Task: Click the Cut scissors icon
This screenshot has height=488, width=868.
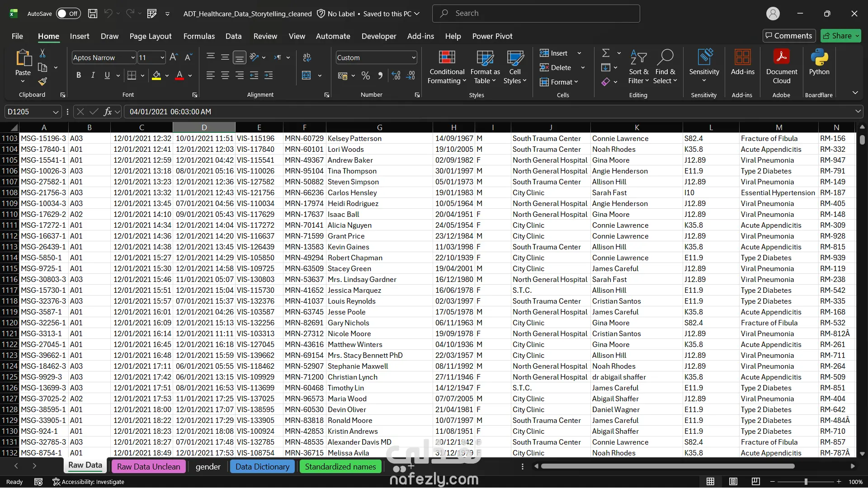Action: [42, 53]
